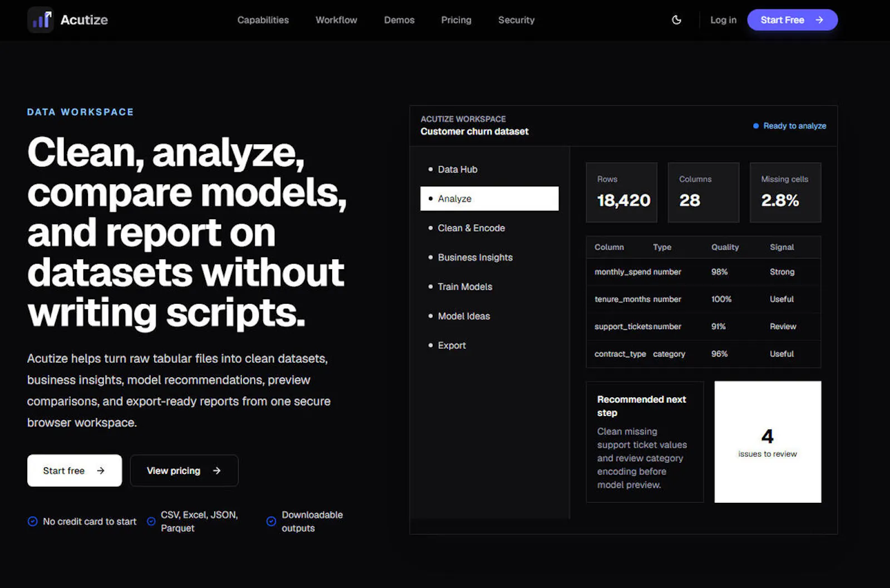Viewport: 890px width, 588px height.
Task: Select the highlighted Analyze sidebar item
Action: pyautogui.click(x=489, y=199)
